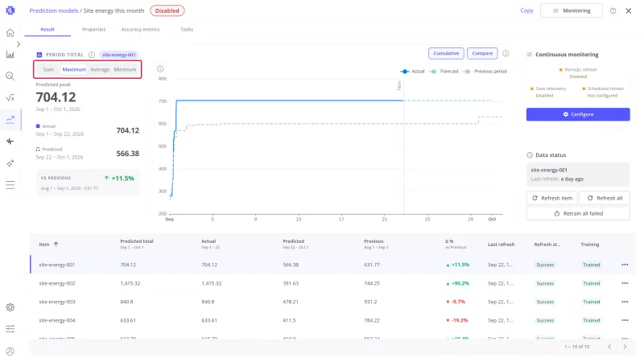
Task: Click Refresh item button
Action: pos(552,198)
